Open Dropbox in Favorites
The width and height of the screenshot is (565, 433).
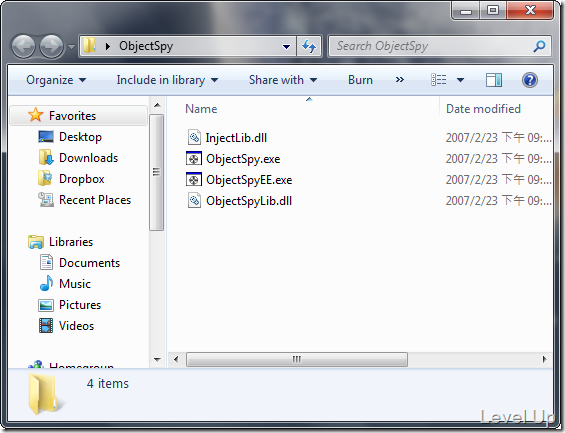click(x=81, y=179)
